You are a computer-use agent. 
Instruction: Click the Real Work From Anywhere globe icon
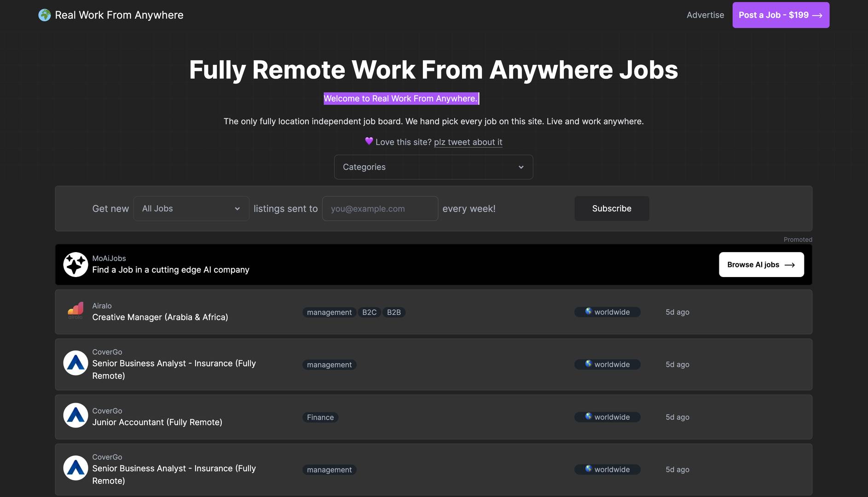tap(44, 15)
